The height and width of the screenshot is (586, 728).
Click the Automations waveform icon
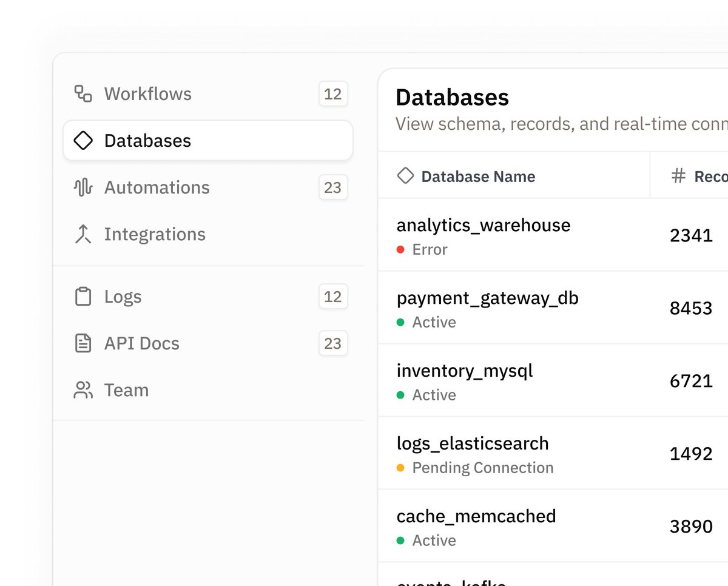coord(83,187)
